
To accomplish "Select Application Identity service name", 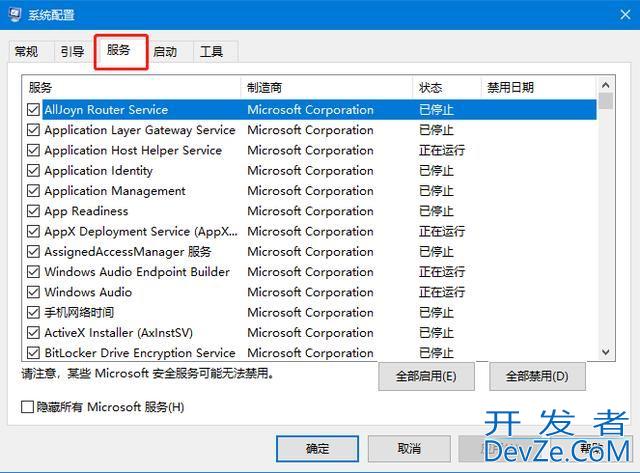I will pos(98,171).
